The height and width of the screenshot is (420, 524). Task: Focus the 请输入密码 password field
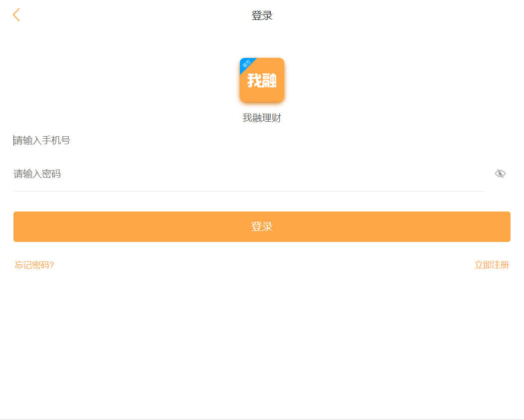tap(249, 174)
